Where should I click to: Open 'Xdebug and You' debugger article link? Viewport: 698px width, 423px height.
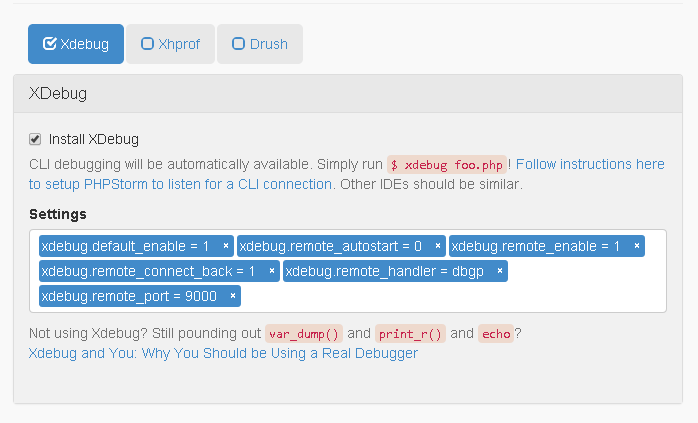pos(223,353)
